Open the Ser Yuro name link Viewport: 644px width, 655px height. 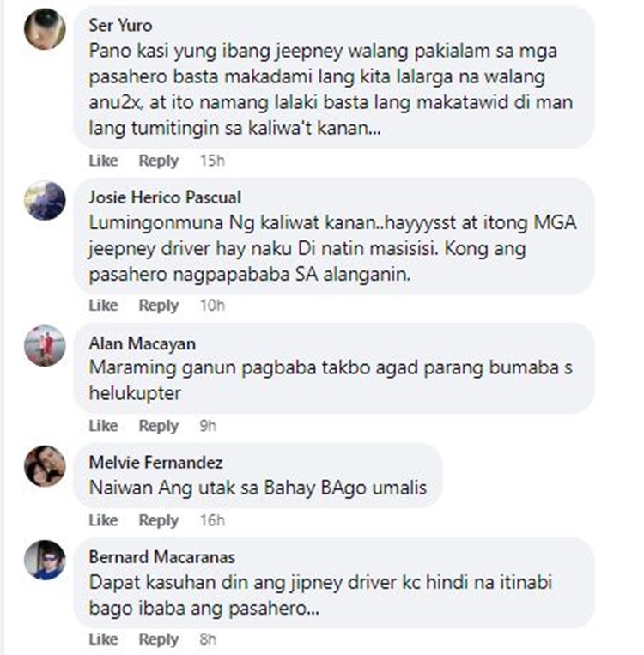(120, 26)
